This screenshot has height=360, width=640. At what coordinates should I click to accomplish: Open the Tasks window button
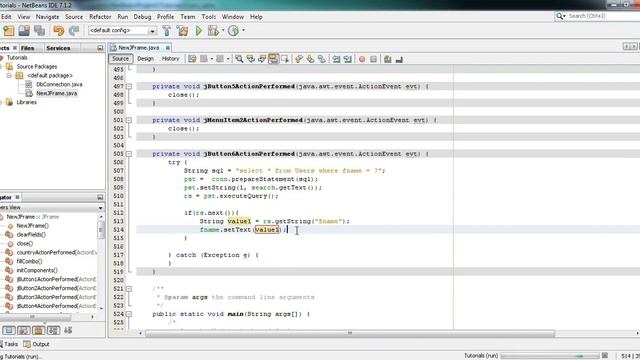(9, 344)
